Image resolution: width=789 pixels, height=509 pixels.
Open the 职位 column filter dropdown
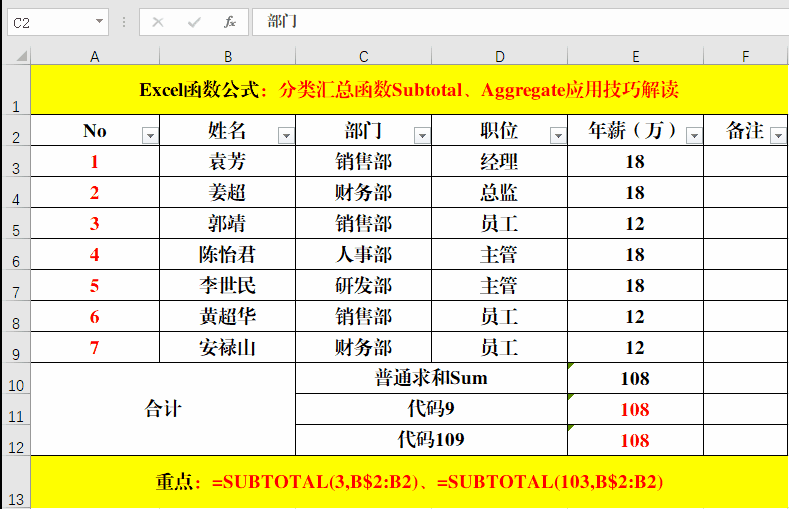click(558, 135)
